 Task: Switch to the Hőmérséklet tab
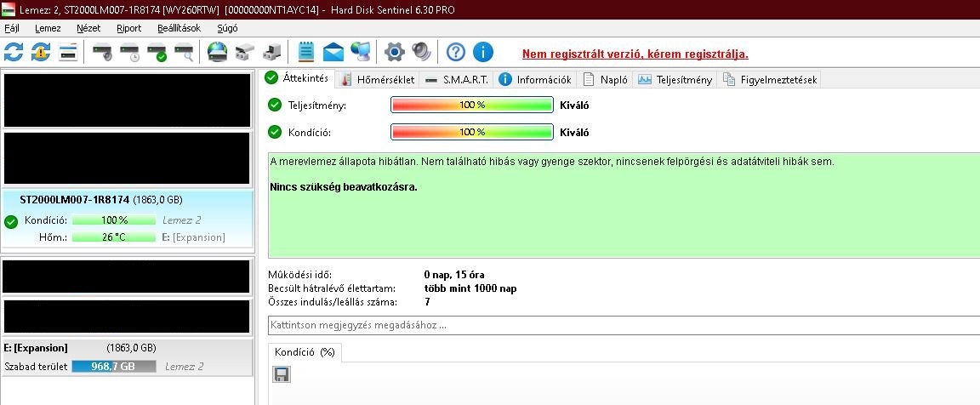click(378, 79)
